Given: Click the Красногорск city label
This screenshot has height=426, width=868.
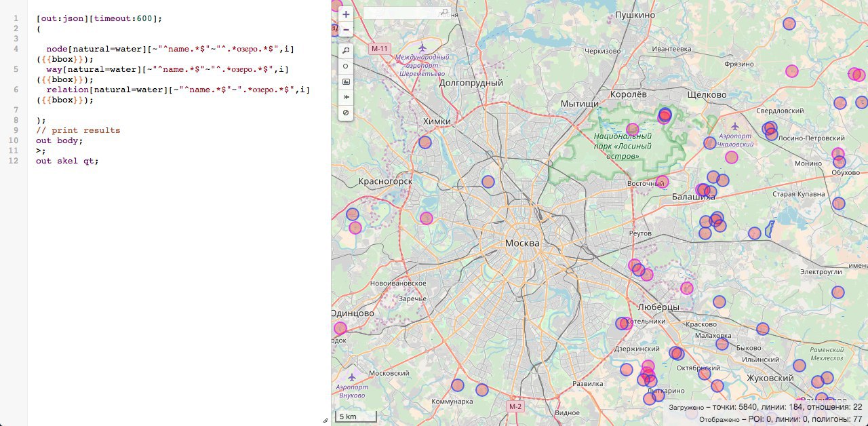Looking at the screenshot, I should [x=385, y=181].
